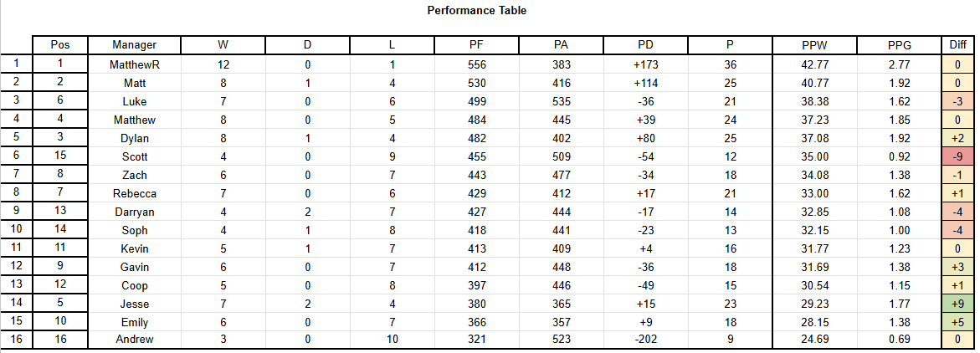
Task: Select the PA column header
Action: coord(561,45)
